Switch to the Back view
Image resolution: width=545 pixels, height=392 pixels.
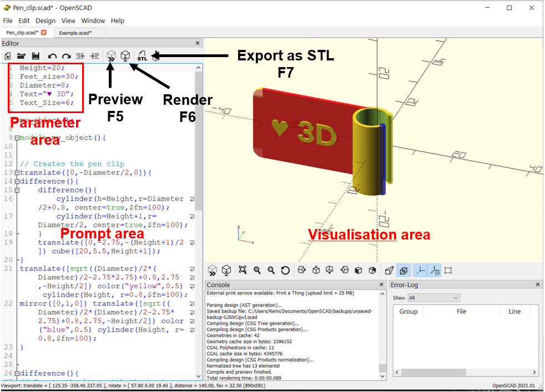pos(372,270)
